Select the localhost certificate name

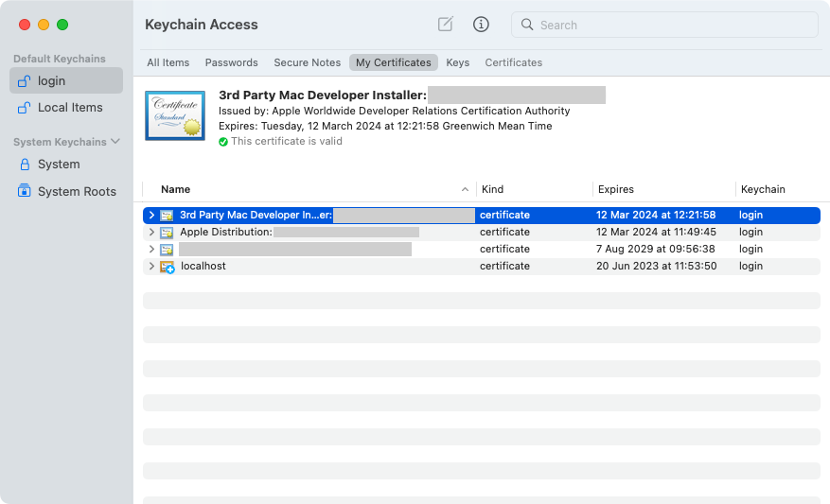point(203,266)
